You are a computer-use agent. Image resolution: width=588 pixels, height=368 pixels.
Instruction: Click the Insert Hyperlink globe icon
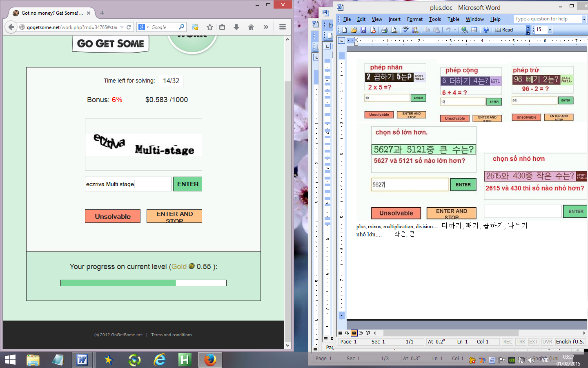pyautogui.click(x=464, y=30)
